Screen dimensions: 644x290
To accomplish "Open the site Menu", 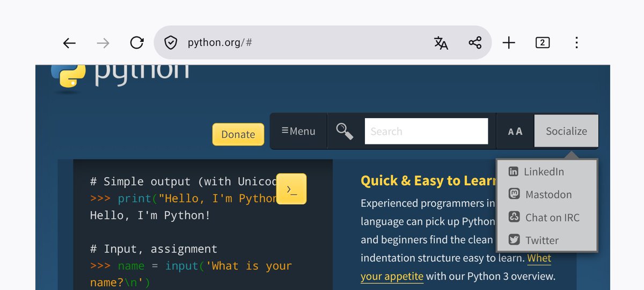I will [x=298, y=131].
